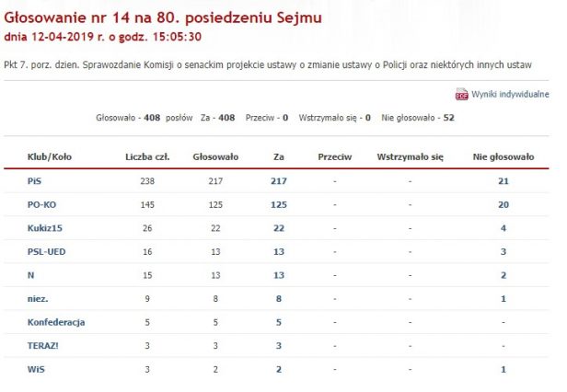Select the PO-KO club name
This screenshot has width=567, height=392.
click(40, 203)
